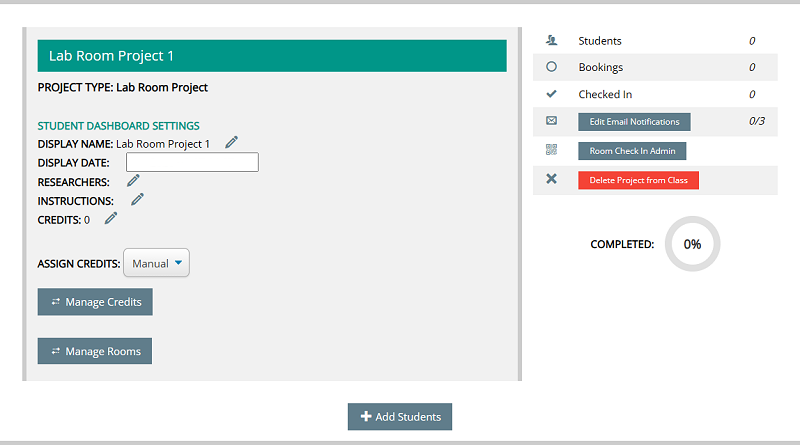
Task: Click the Bookings circle icon
Action: point(551,67)
